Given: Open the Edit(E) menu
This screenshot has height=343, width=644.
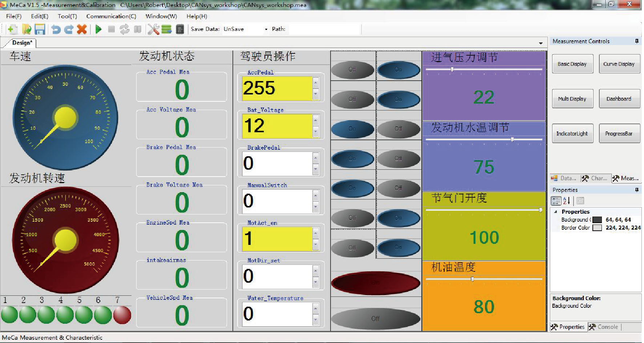Looking at the screenshot, I should (x=40, y=16).
